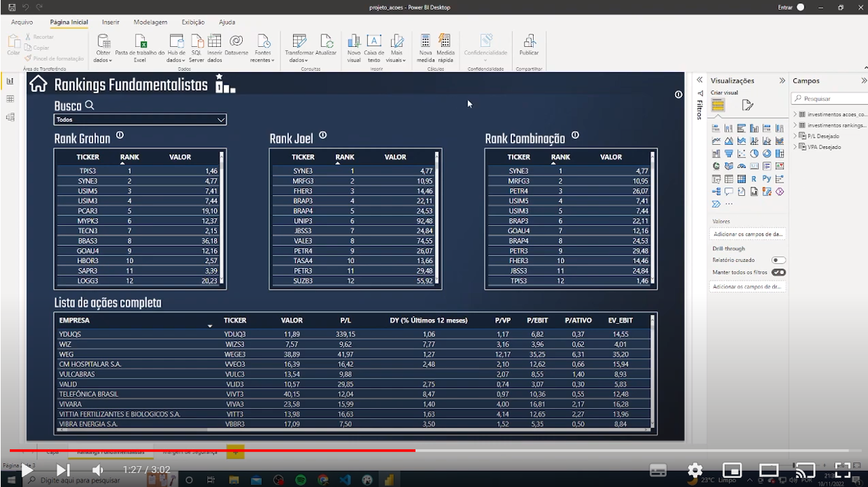The image size is (868, 487).
Task: Expand P/L Desejado field
Action: pyautogui.click(x=795, y=136)
